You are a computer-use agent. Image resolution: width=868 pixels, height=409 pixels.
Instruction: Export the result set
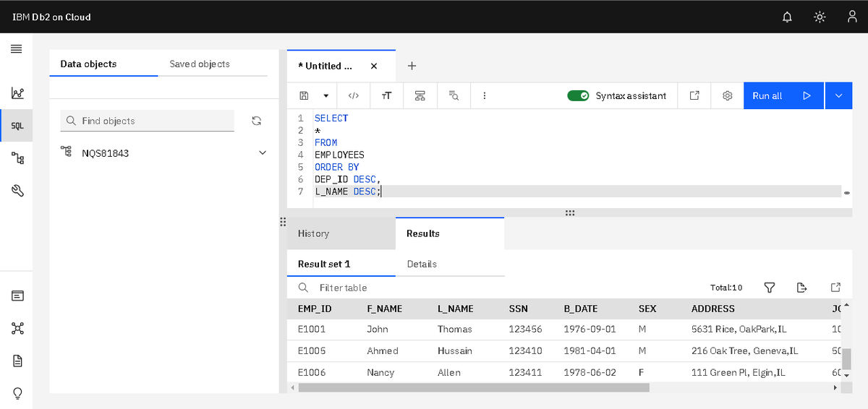tap(801, 288)
